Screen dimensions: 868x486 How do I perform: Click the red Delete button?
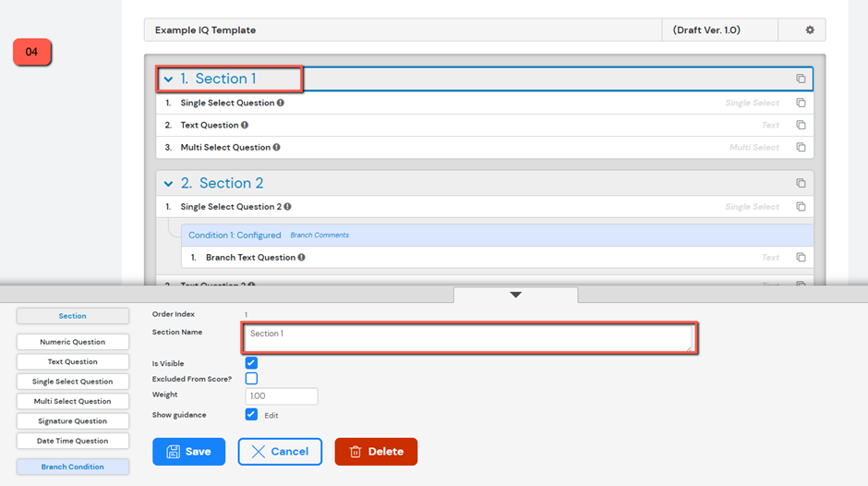pos(376,452)
